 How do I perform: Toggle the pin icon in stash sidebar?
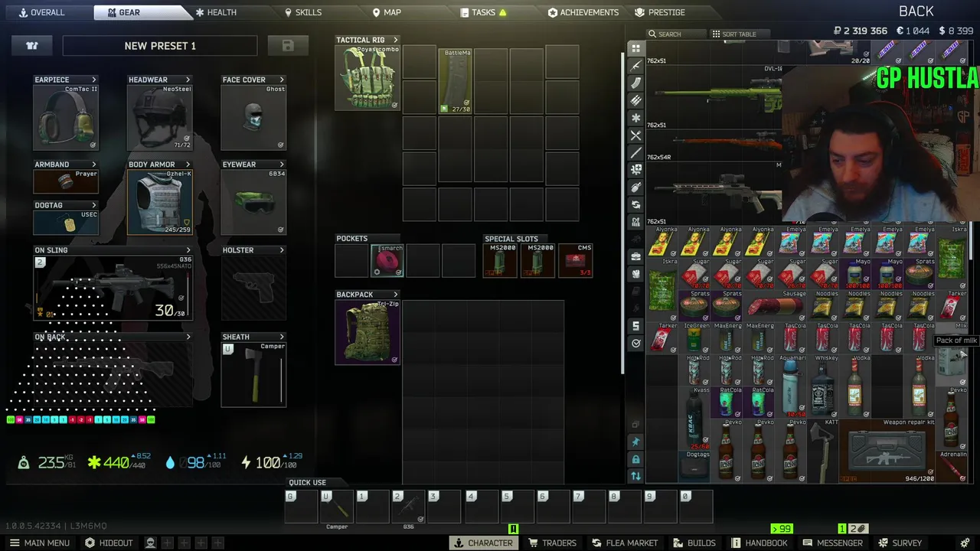click(635, 442)
